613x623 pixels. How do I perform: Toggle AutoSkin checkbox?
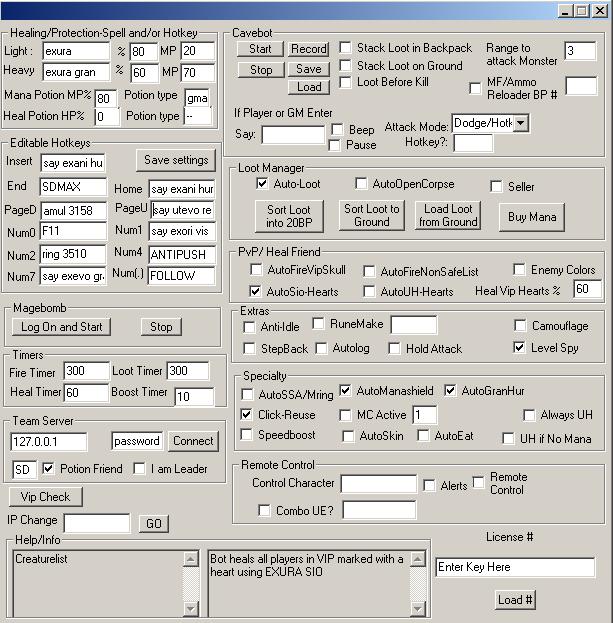[x=348, y=436]
